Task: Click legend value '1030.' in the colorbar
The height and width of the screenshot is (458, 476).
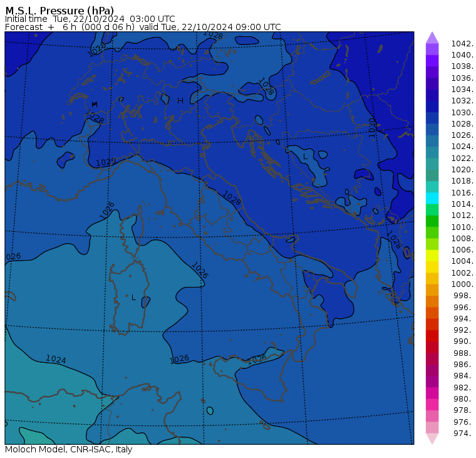Action: coord(462,112)
